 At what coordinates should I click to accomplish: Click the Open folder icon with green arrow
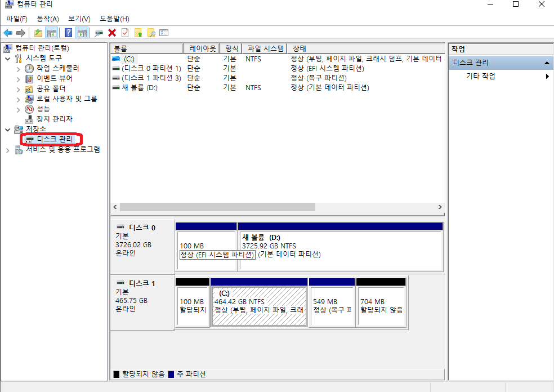coord(138,33)
